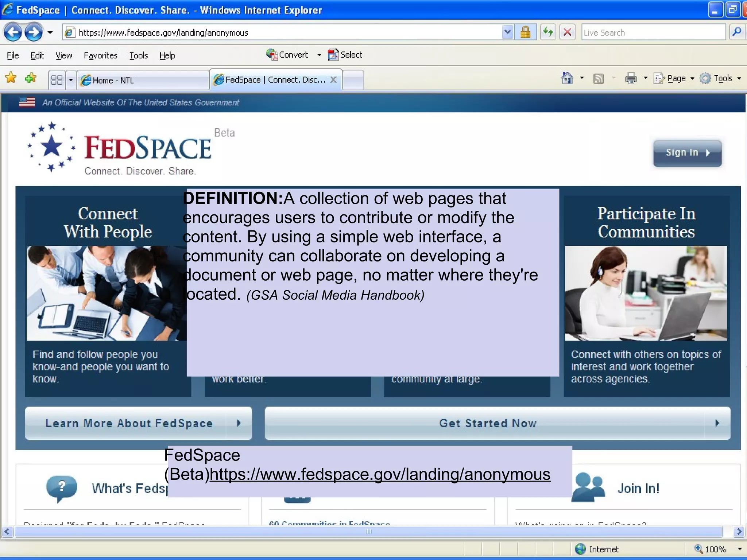Click the RSS feeds icon

pyautogui.click(x=598, y=78)
